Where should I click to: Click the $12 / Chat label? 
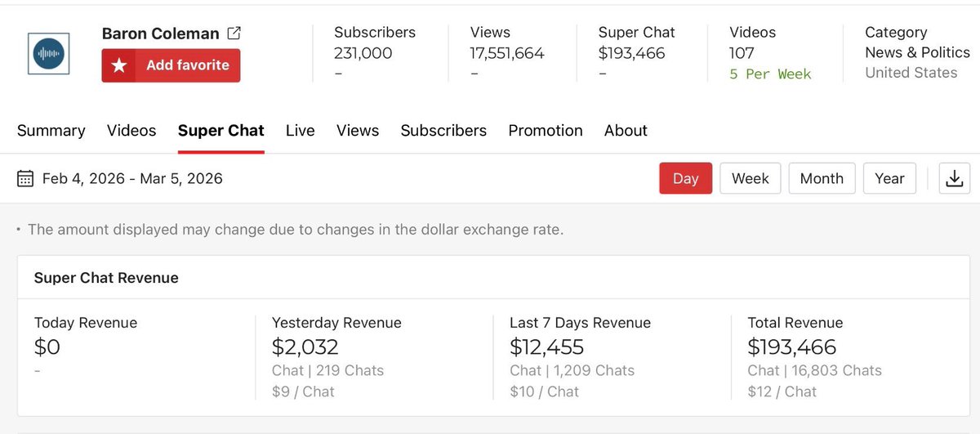tap(782, 391)
